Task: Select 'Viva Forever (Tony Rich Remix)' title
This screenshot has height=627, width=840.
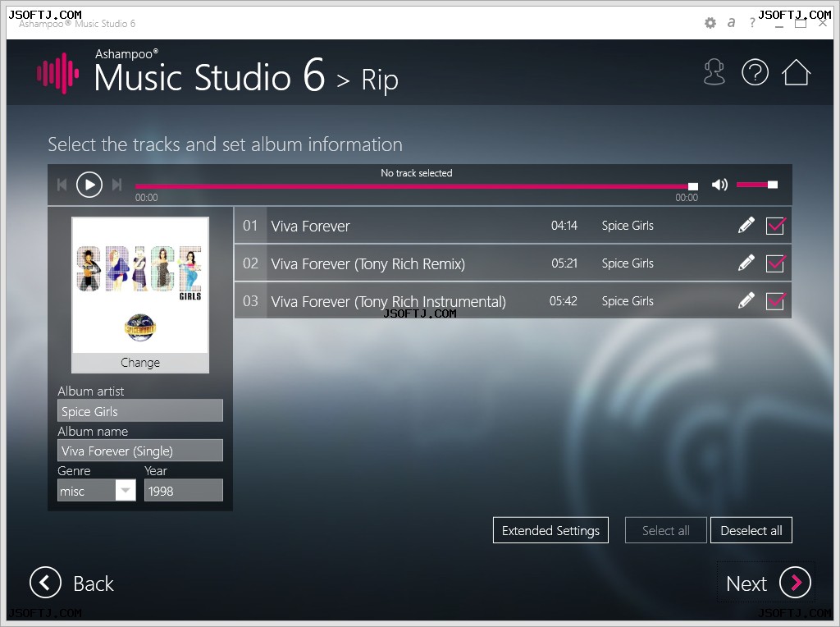Action: 368,263
